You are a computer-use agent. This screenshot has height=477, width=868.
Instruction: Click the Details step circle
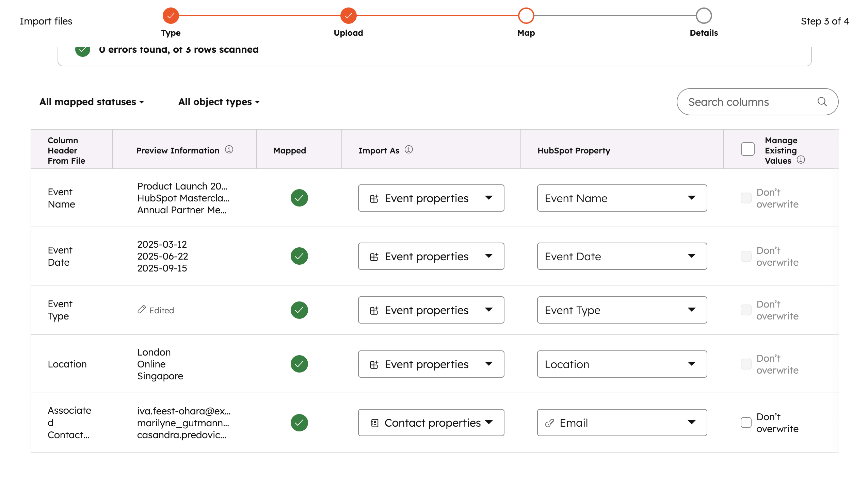click(x=704, y=16)
